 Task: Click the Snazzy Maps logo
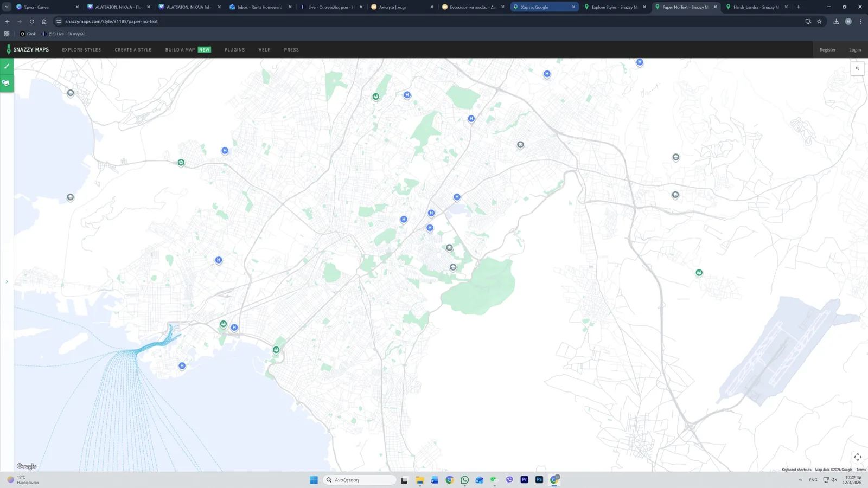27,49
